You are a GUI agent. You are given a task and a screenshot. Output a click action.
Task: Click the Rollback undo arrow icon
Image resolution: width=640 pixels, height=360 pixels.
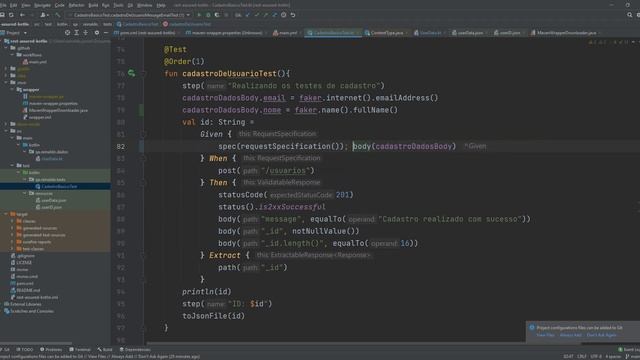pyautogui.click(x=293, y=15)
